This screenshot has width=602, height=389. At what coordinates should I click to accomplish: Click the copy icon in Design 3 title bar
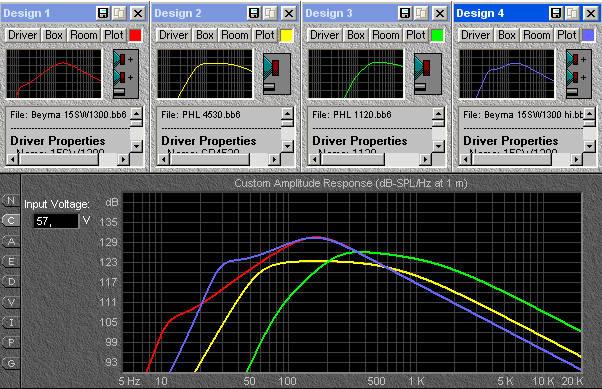pos(422,13)
